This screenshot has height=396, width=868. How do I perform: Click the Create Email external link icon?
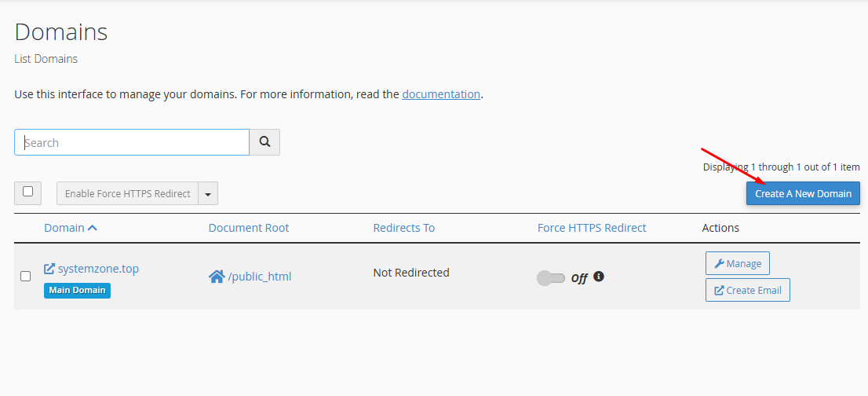pyautogui.click(x=719, y=290)
